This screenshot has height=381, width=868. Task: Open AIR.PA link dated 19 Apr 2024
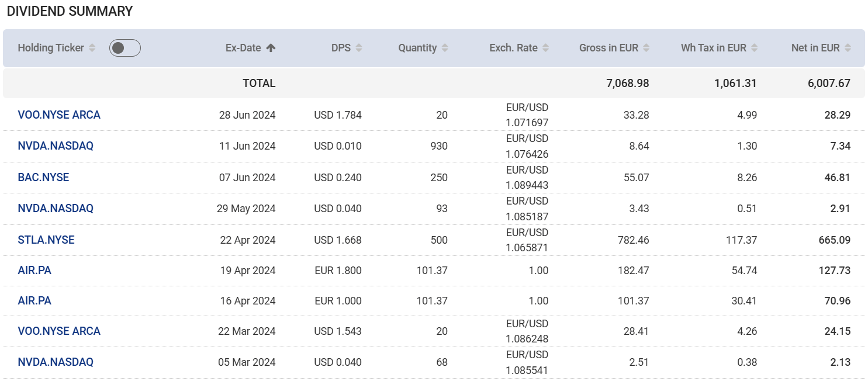[34, 271]
